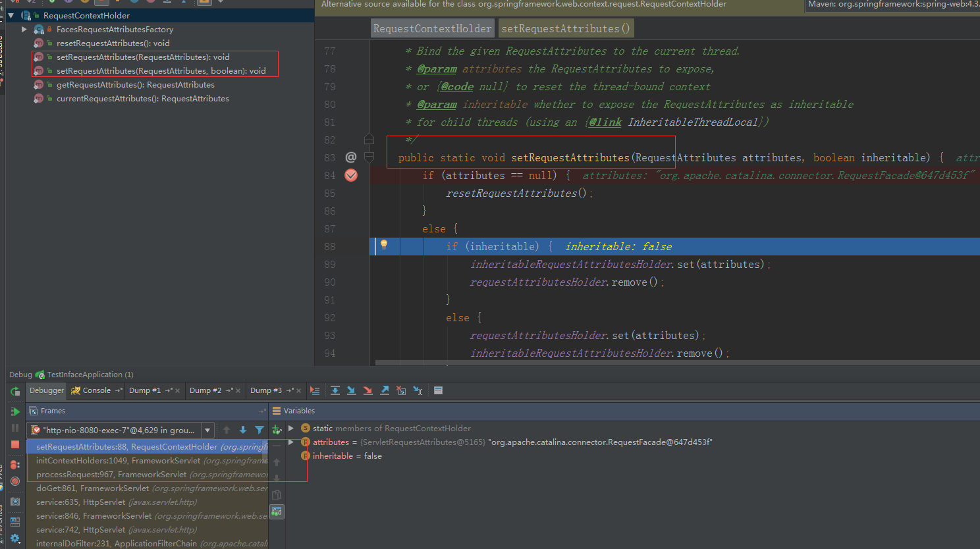Collapse Javadoc fold marker at line 82
Screen dimensions: 980x549
(x=369, y=139)
